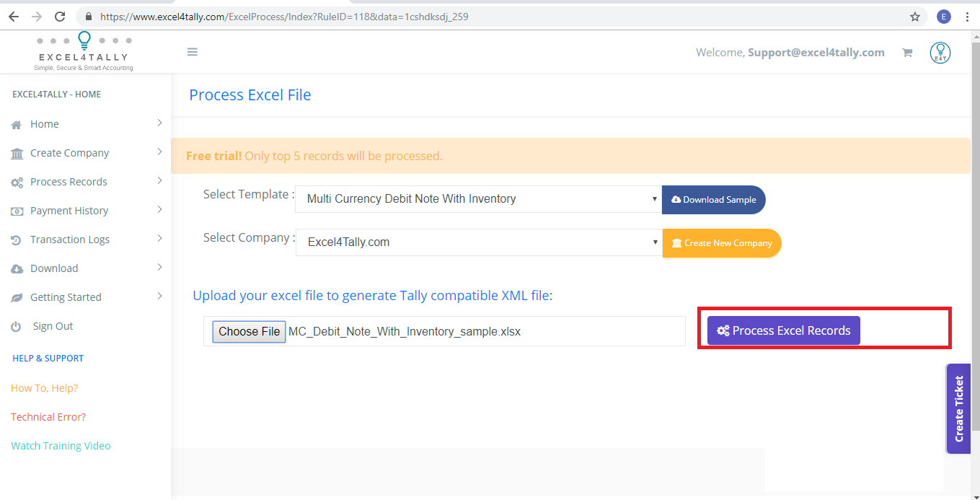Expand Payment History submenu chevron
The image size is (980, 500).
point(159,210)
